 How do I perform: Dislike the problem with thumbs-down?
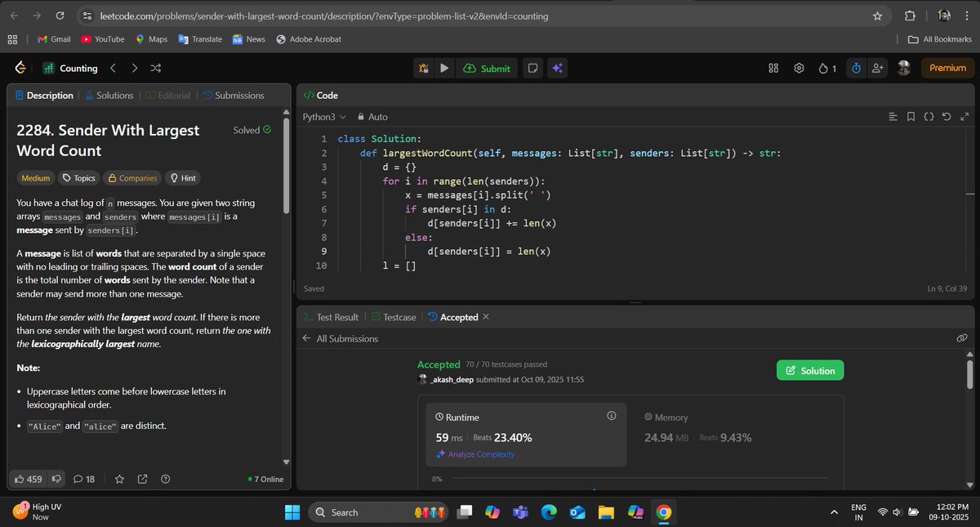pyautogui.click(x=56, y=479)
